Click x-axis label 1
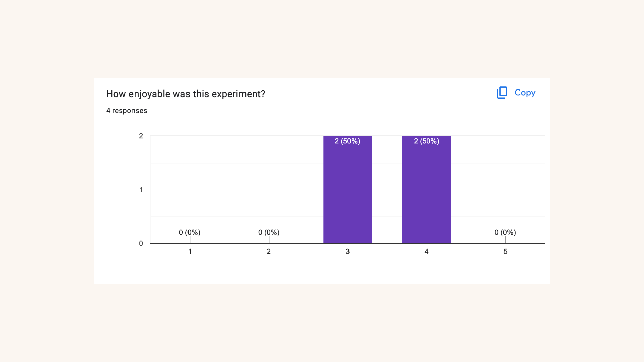 (190, 251)
